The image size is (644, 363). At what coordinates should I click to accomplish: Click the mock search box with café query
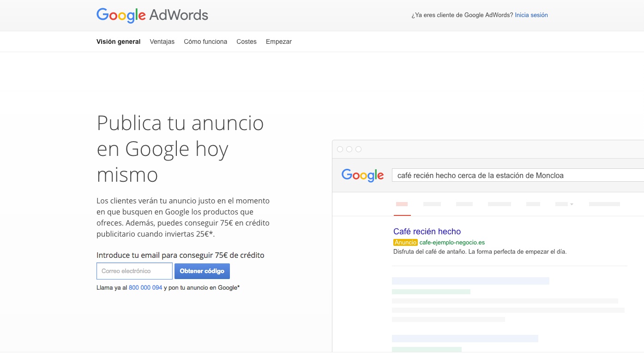pyautogui.click(x=518, y=175)
